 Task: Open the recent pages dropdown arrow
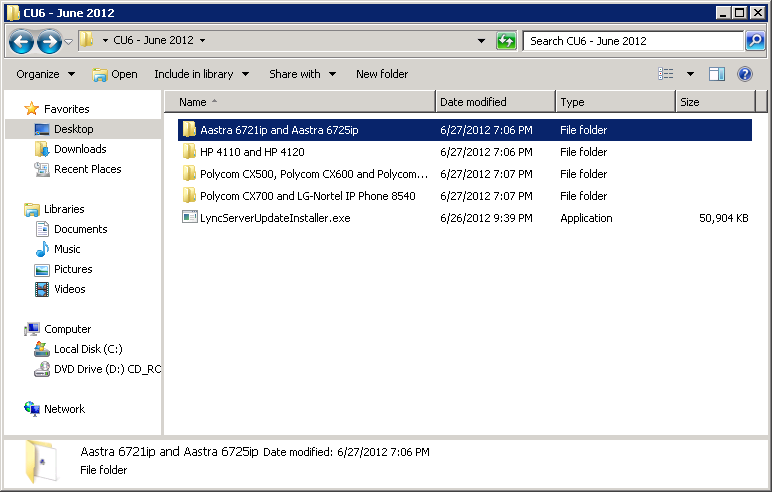[x=69, y=42]
